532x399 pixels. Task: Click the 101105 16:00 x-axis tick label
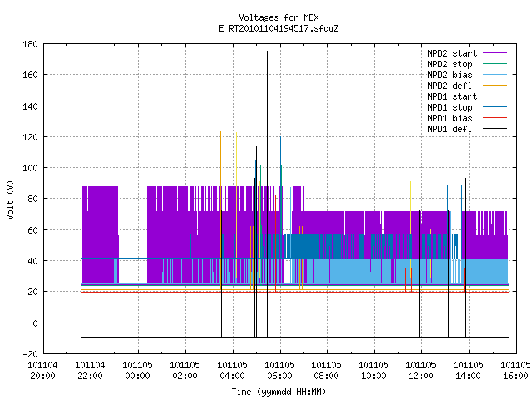(x=515, y=371)
